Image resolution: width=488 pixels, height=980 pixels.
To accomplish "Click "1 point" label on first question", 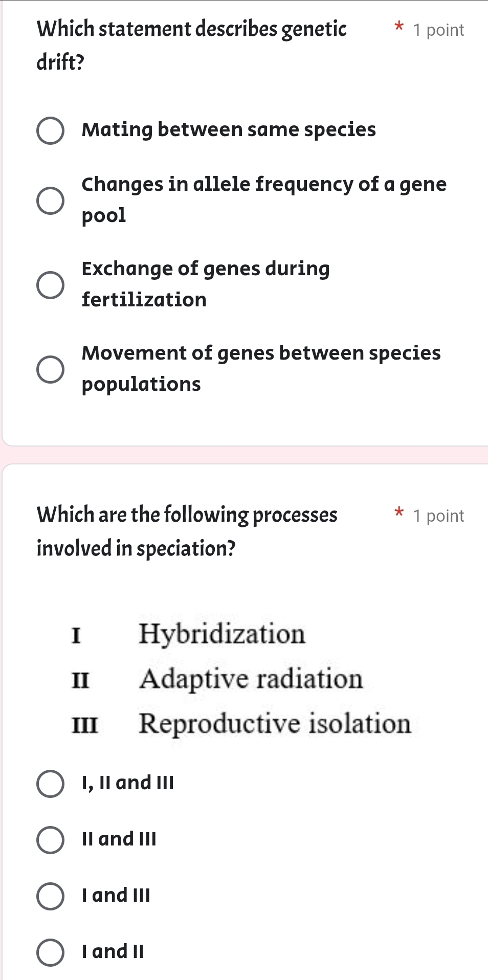I will 439,30.
